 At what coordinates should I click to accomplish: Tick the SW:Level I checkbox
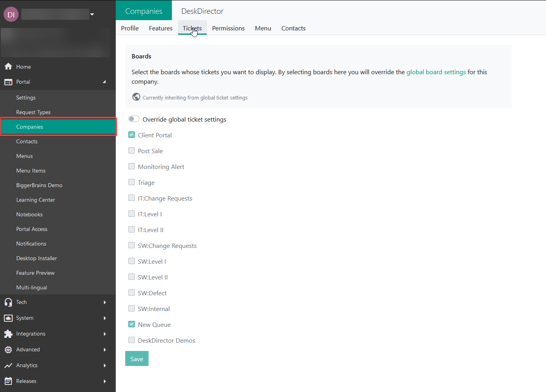click(132, 261)
